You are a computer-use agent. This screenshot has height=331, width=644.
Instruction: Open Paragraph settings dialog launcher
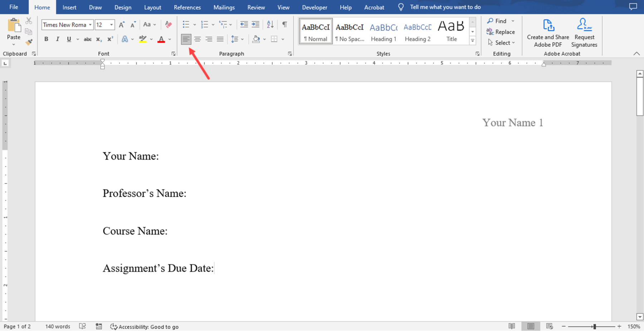pos(290,54)
